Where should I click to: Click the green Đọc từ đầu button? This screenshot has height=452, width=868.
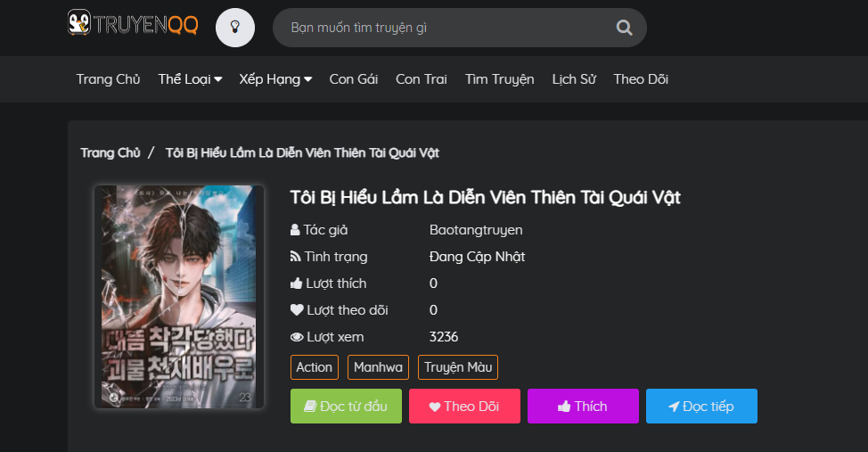coord(346,406)
